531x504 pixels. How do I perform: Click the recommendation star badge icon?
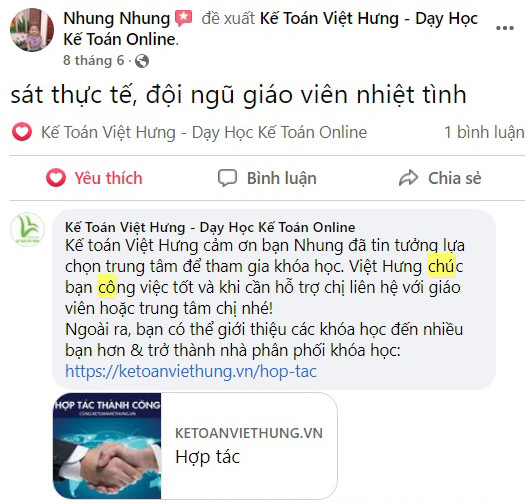click(x=183, y=18)
